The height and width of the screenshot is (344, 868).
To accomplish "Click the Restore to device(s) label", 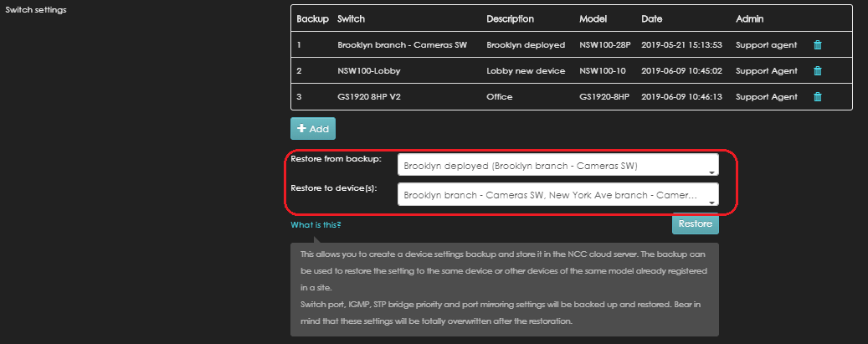I will 334,188.
